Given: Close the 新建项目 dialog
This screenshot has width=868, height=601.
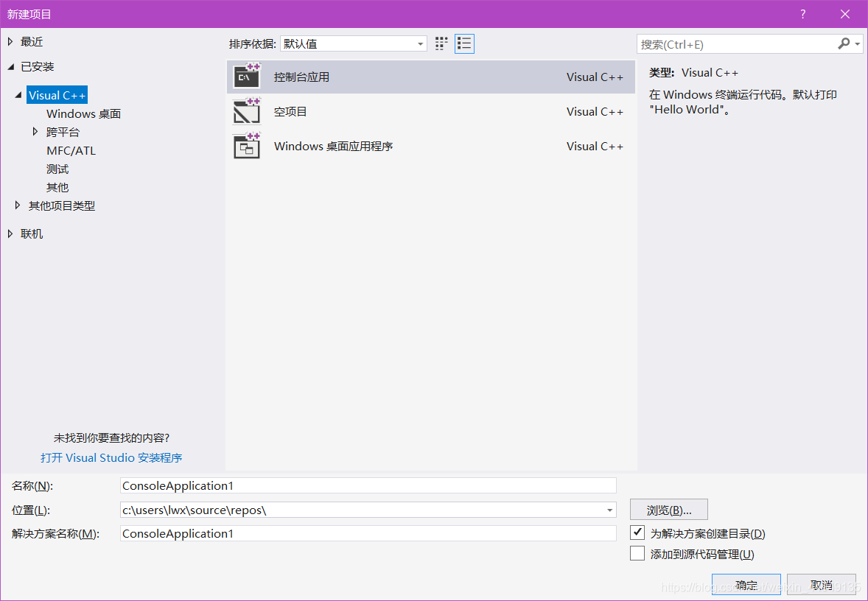Looking at the screenshot, I should [844, 15].
